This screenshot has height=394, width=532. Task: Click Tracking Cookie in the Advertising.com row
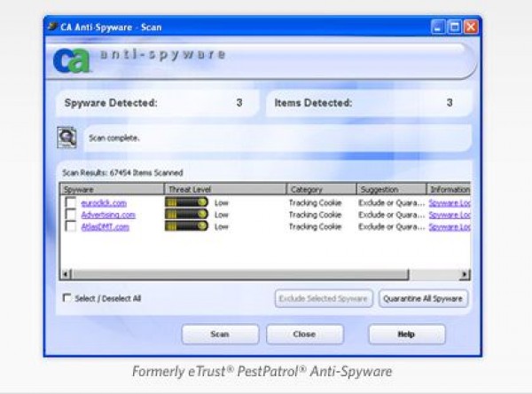click(x=315, y=215)
